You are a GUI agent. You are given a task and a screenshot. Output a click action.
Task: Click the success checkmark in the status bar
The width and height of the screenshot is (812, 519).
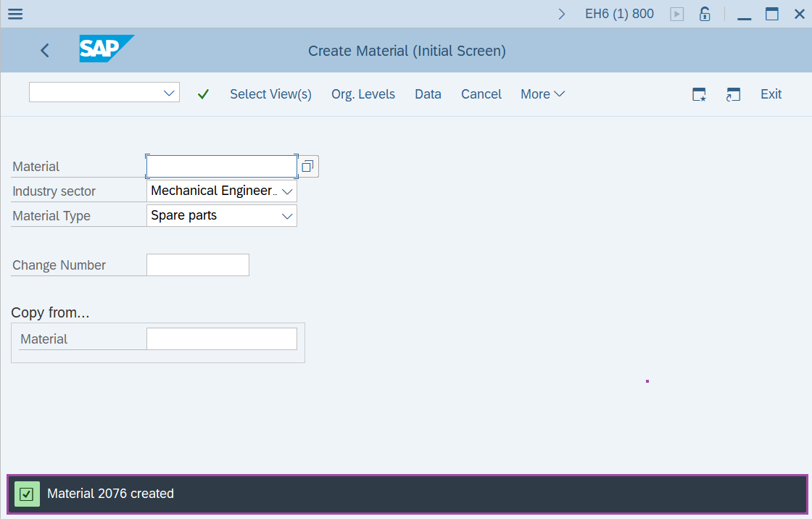27,494
